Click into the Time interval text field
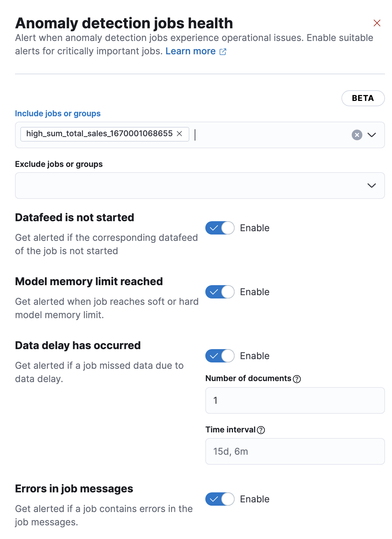 pos(294,451)
